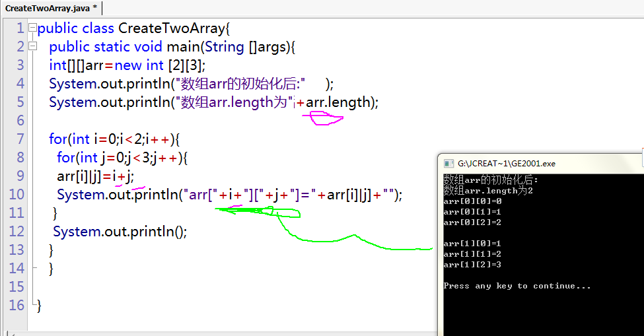Collapse the CreateTwoArray class fold marker

click(x=32, y=28)
